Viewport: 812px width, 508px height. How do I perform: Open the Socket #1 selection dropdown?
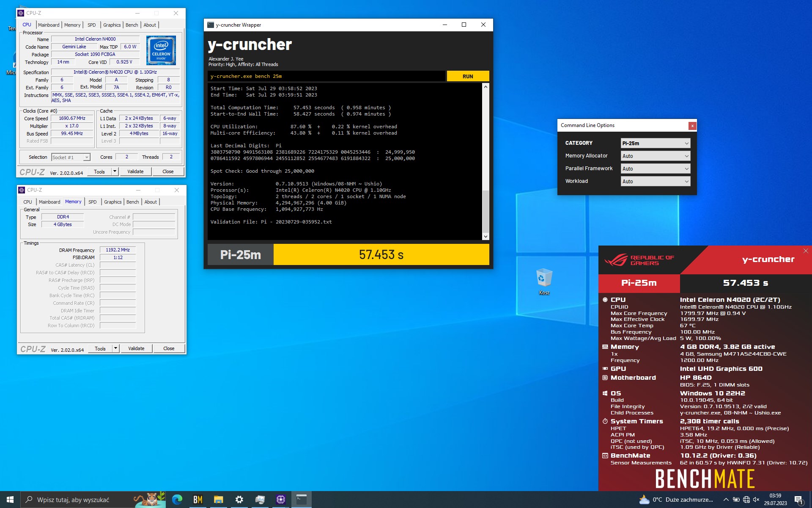71,157
